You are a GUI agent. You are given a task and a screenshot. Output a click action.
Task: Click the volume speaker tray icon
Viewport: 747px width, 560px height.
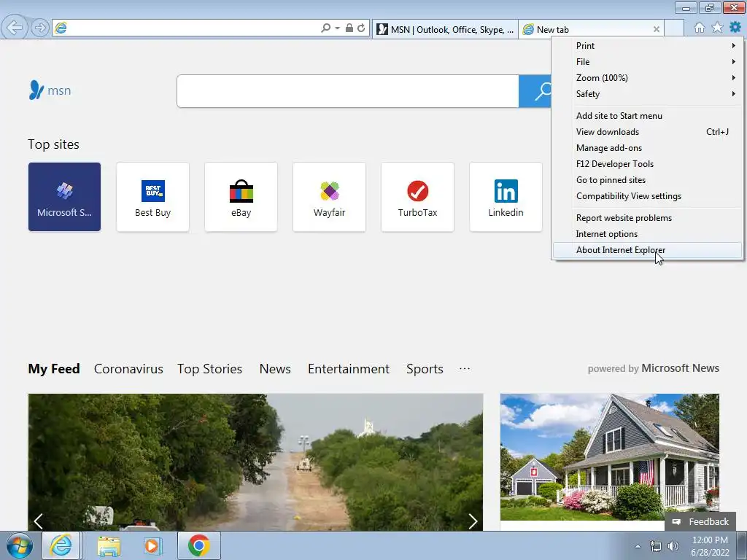click(x=673, y=546)
